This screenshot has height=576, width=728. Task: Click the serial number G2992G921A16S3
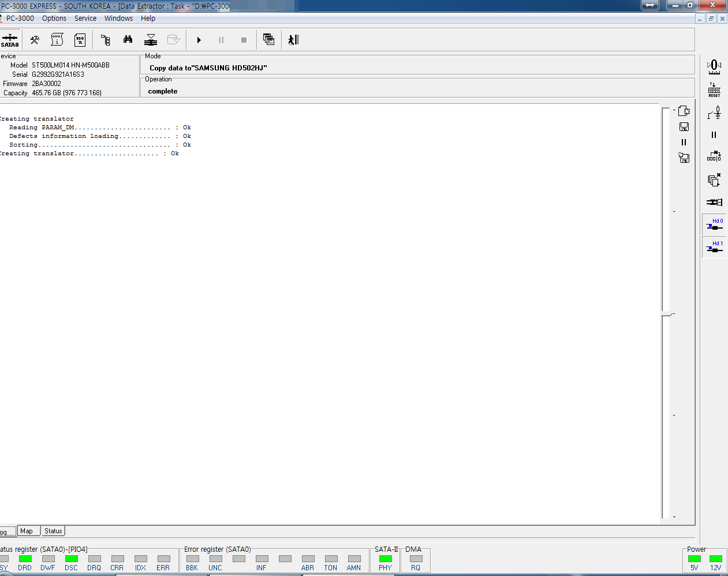pos(58,74)
